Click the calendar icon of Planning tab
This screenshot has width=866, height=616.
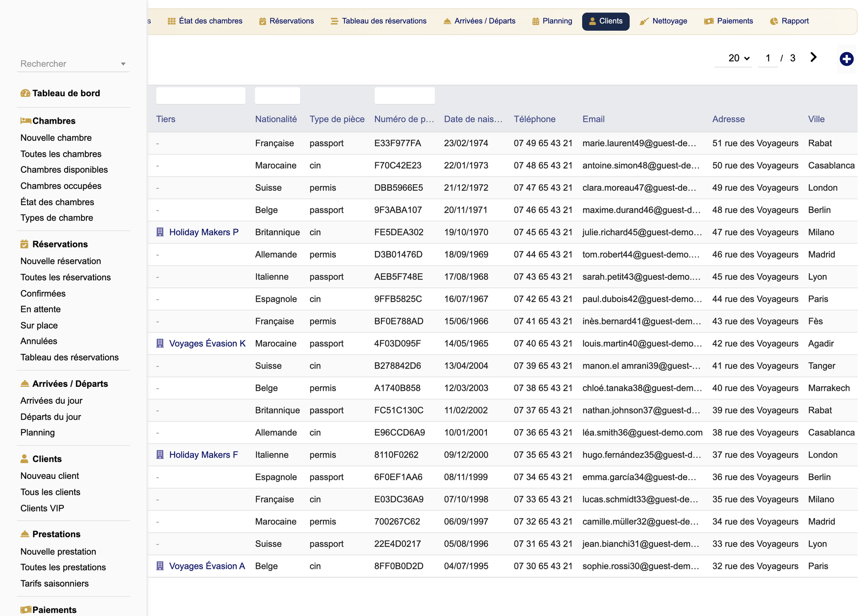(536, 21)
